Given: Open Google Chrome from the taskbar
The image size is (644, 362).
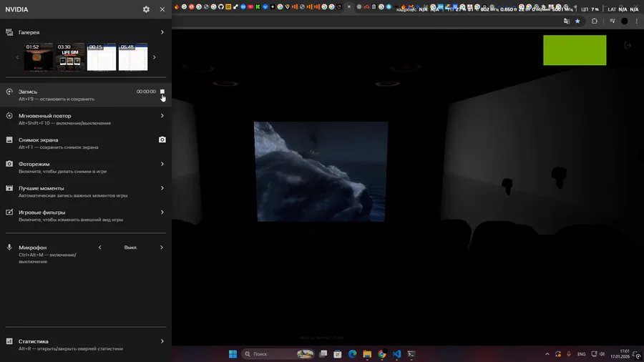Looking at the screenshot, I should 382,354.
